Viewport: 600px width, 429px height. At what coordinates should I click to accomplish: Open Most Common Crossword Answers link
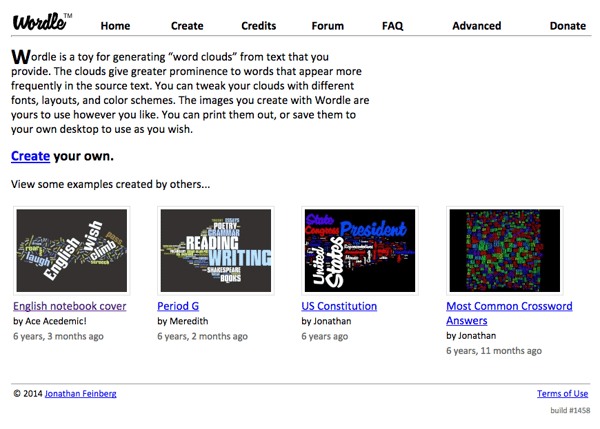[509, 306]
